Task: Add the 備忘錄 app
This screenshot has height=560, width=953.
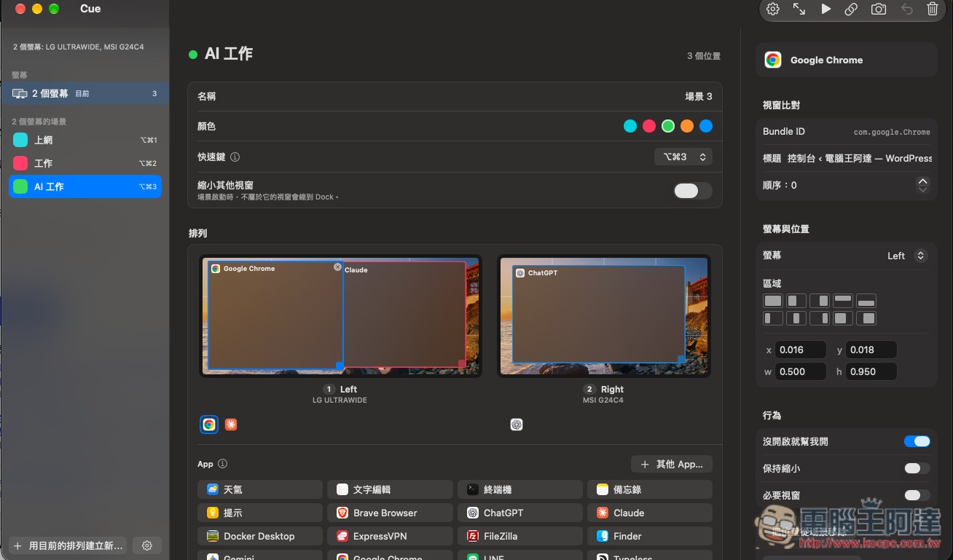Action: (650, 489)
